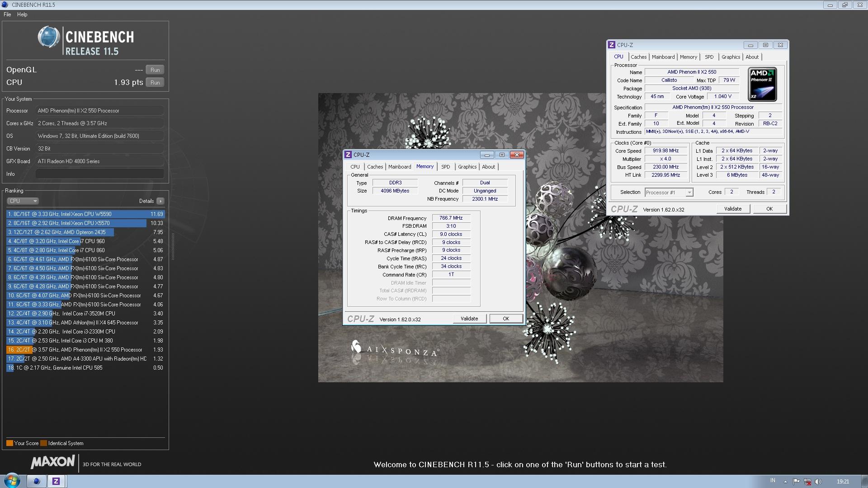Click the Cinebench logo sphere
868x488 pixels.
[x=48, y=37]
